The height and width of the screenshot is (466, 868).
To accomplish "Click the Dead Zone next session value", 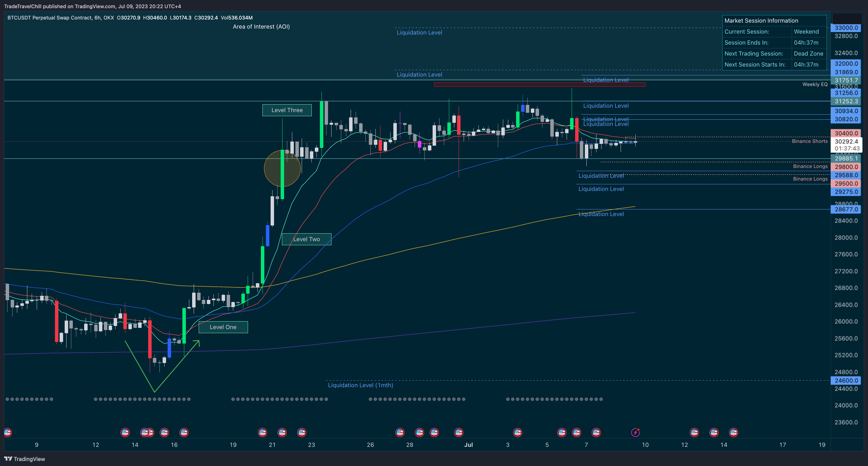I will pos(808,54).
